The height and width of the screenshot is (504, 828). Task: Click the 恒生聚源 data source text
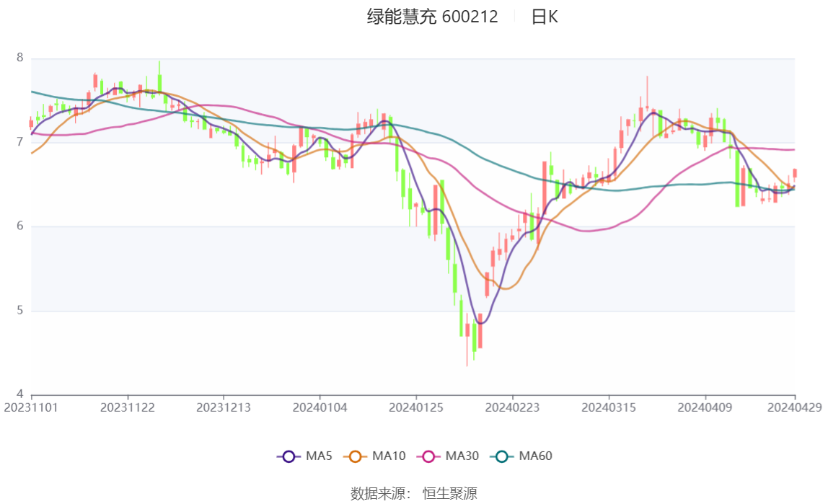pos(449,494)
